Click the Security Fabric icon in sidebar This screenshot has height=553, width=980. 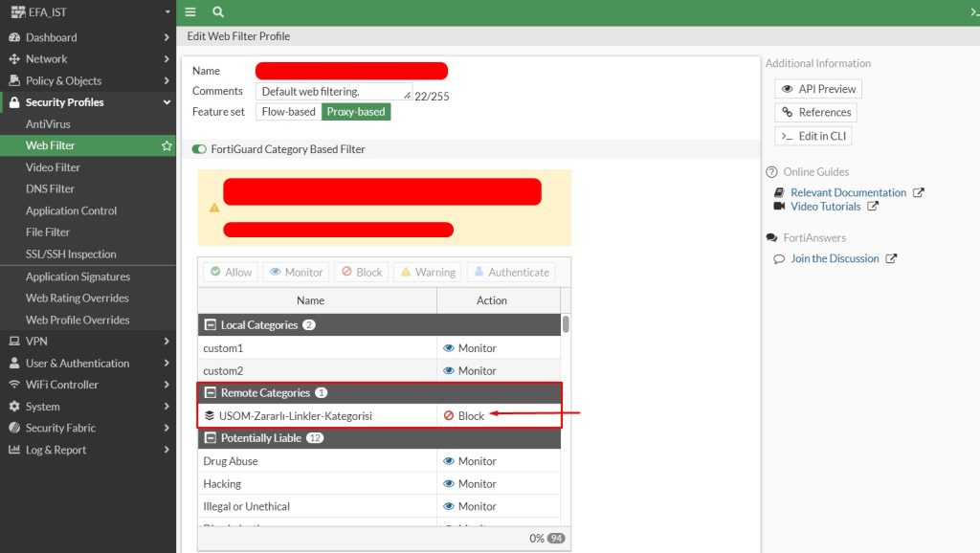tap(14, 428)
